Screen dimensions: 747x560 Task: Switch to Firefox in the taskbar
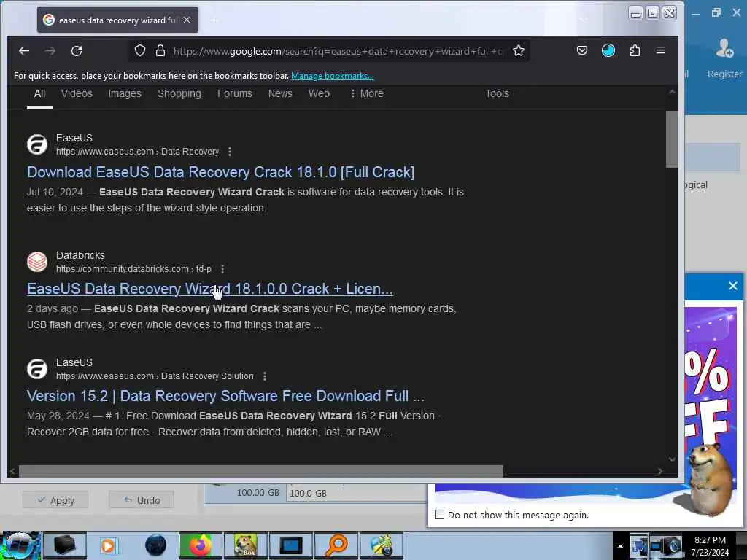(201, 545)
